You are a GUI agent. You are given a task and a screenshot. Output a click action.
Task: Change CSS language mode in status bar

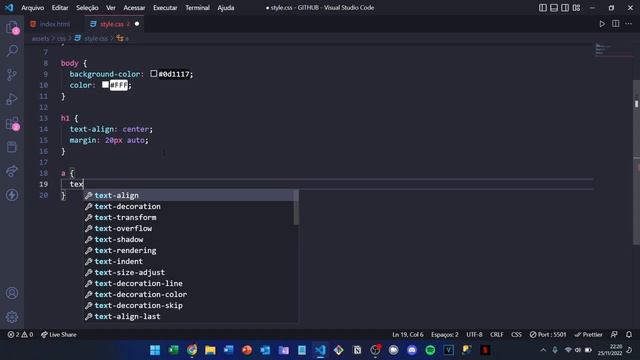point(516,335)
